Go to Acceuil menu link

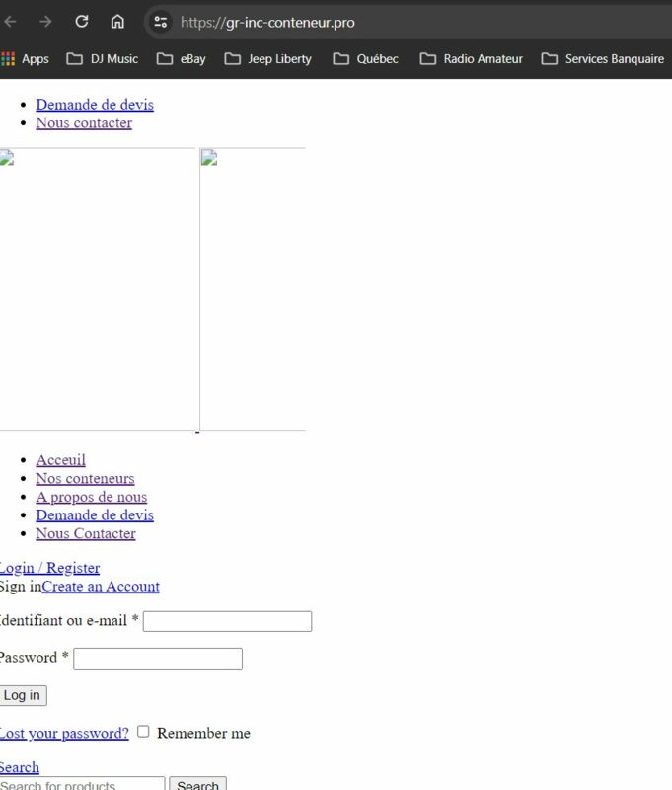coord(60,460)
